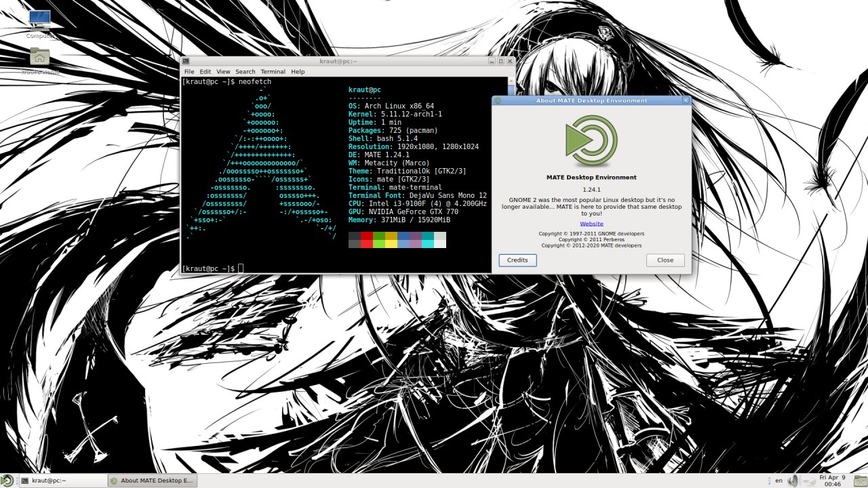Click the volume speaker icon in the panel
The image size is (868, 488).
[793, 481]
